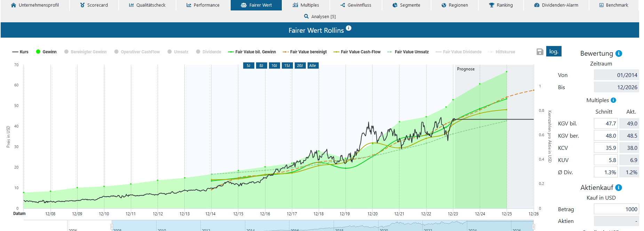The image size is (644, 231).
Task: Click the globe icon beside Regionen
Action: pos(444,5)
